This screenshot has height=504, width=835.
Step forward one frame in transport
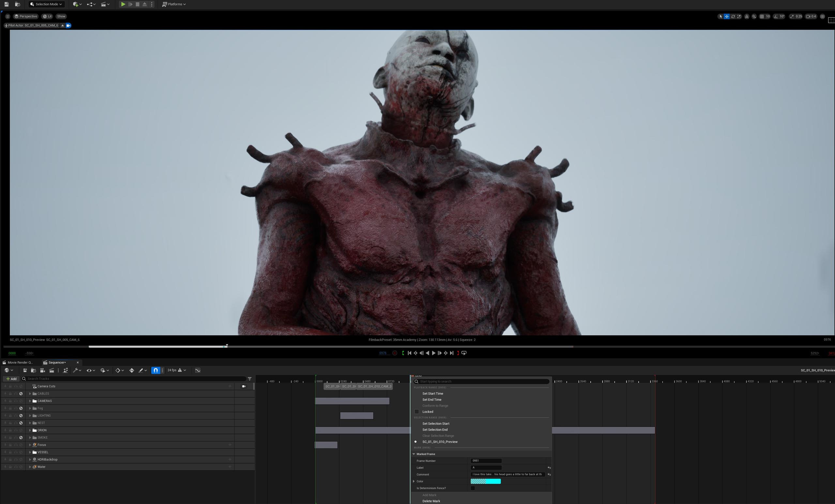pyautogui.click(x=440, y=353)
